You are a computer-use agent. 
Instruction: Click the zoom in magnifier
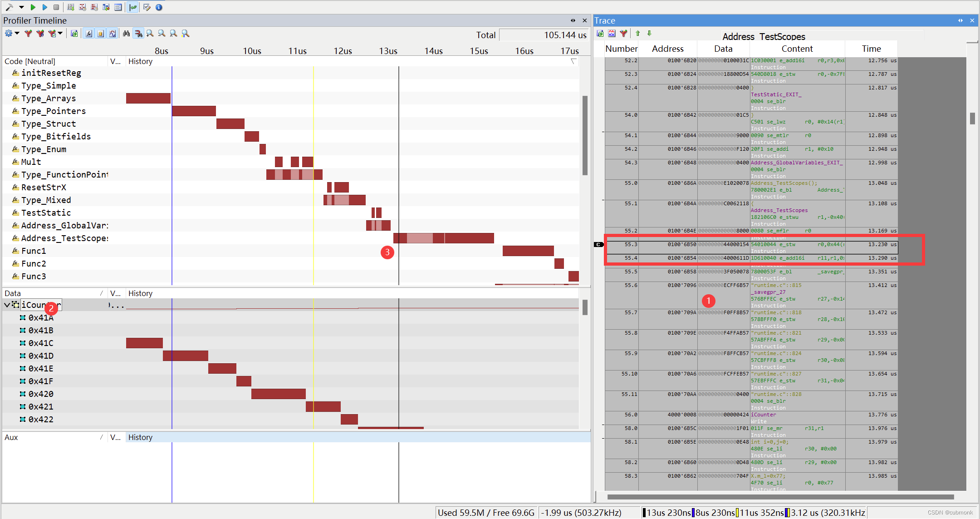coord(150,33)
